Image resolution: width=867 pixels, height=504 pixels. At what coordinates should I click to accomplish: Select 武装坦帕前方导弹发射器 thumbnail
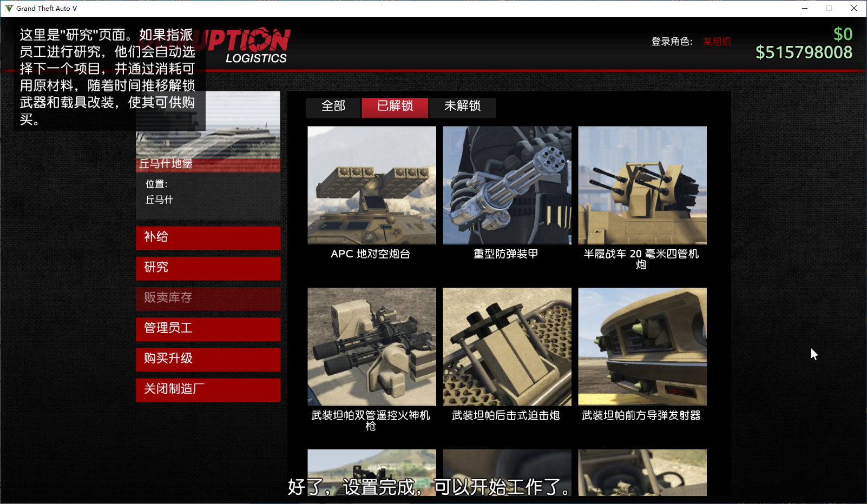point(642,347)
